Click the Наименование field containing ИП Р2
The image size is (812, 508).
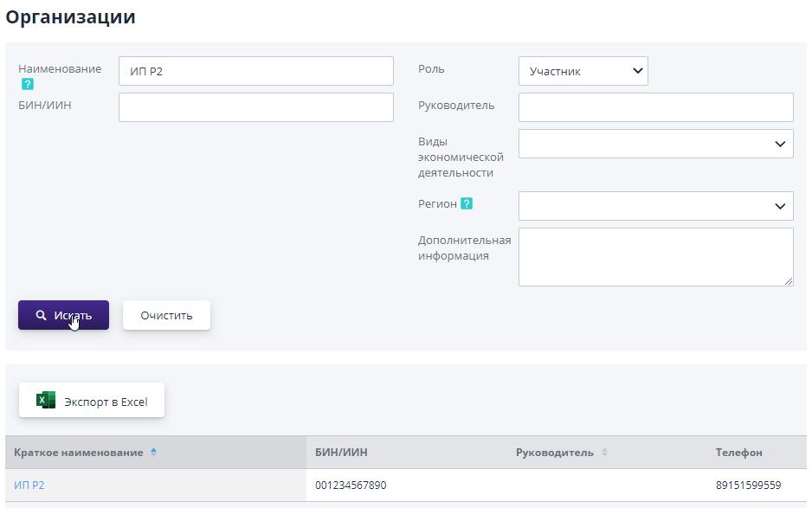pos(255,71)
